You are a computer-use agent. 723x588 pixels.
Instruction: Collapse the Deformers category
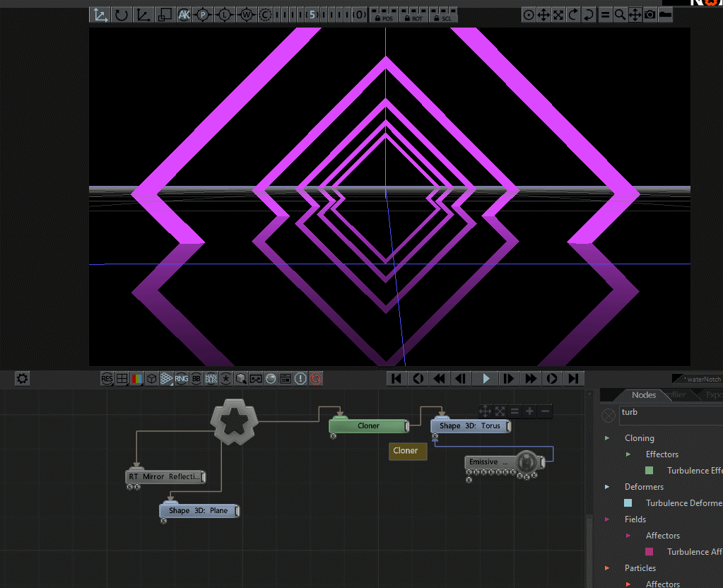(x=607, y=487)
